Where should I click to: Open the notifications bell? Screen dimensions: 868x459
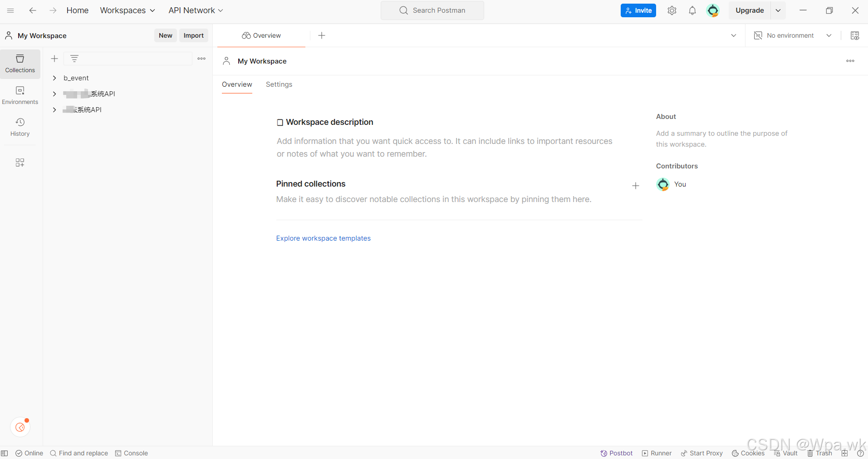(692, 10)
